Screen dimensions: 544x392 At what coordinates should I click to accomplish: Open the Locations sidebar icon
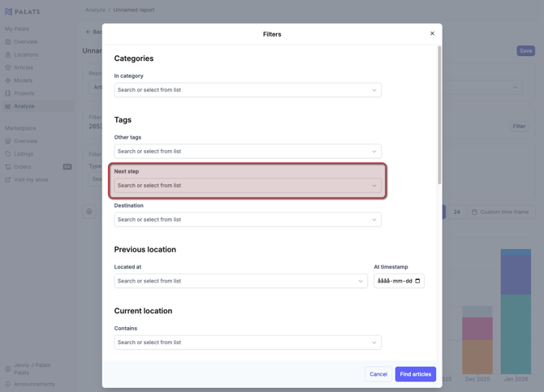8,54
